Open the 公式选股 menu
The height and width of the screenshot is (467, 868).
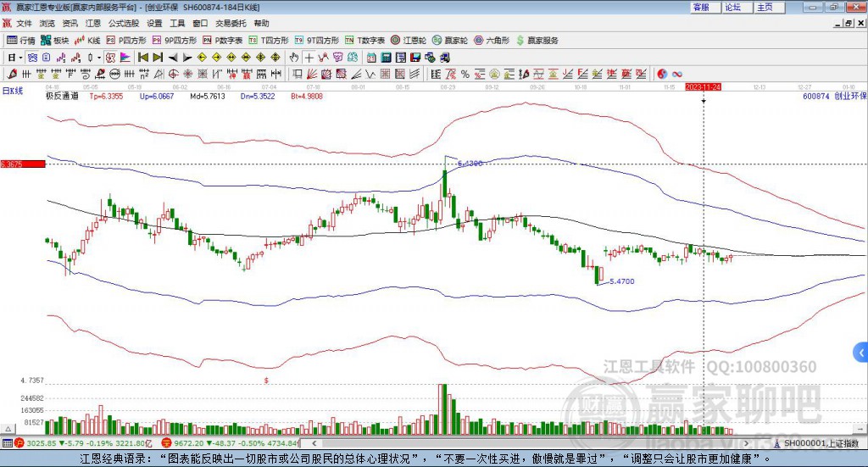click(x=124, y=23)
